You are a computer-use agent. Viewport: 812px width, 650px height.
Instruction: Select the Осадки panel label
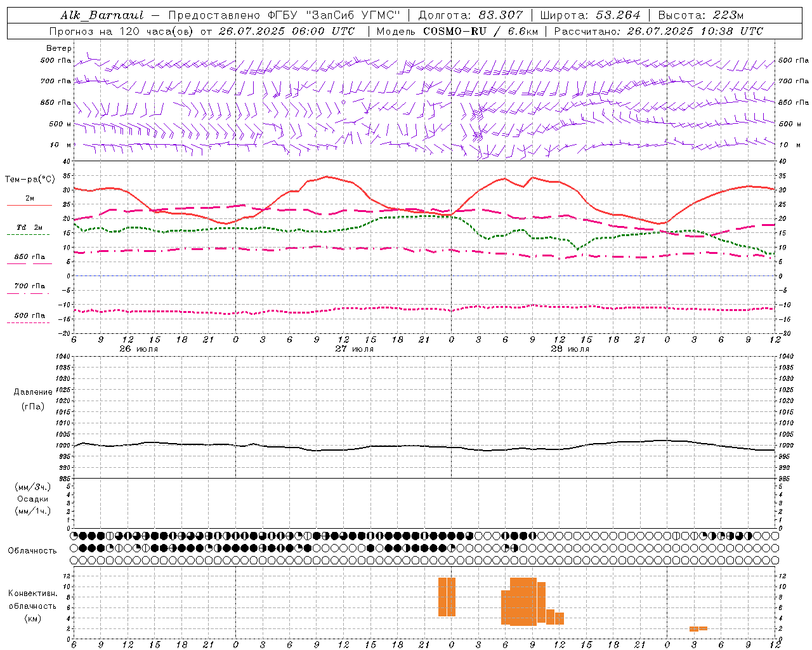[33, 499]
